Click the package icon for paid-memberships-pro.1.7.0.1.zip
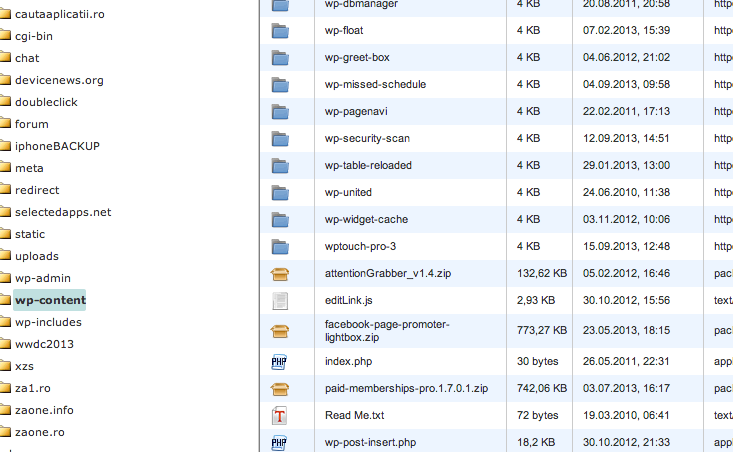The width and height of the screenshot is (733, 452). pyautogui.click(x=280, y=389)
